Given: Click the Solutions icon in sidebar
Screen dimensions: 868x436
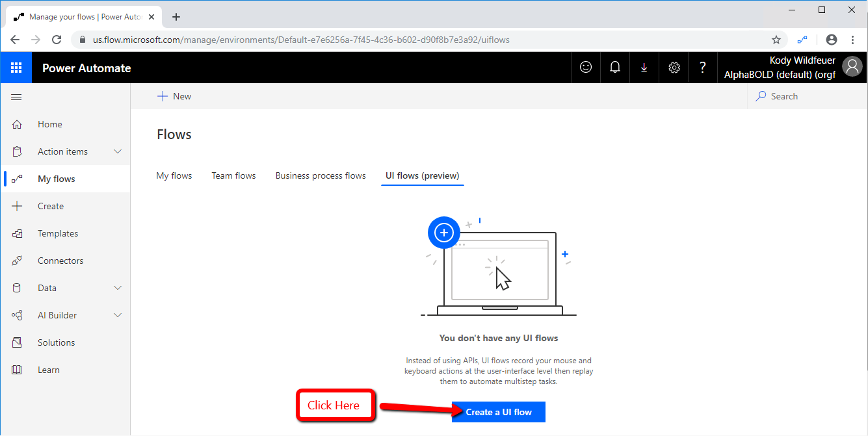Looking at the screenshot, I should coord(17,342).
